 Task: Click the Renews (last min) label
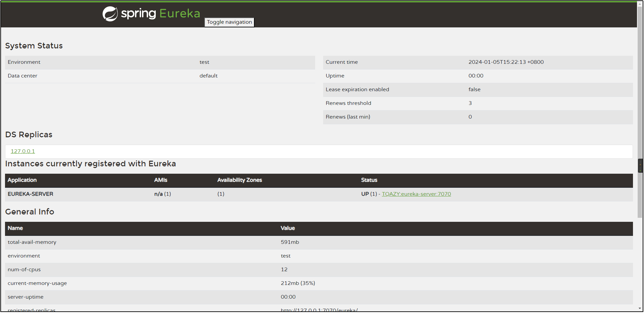point(348,117)
